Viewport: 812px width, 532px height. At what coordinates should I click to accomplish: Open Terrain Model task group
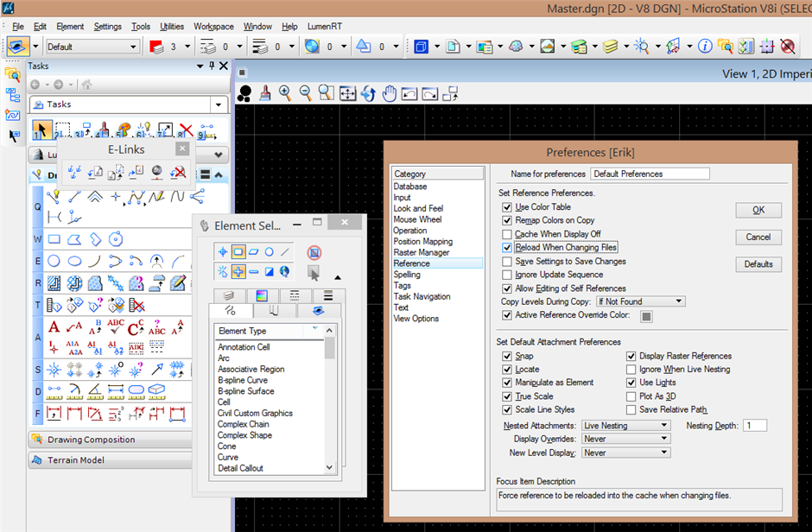(x=110, y=460)
